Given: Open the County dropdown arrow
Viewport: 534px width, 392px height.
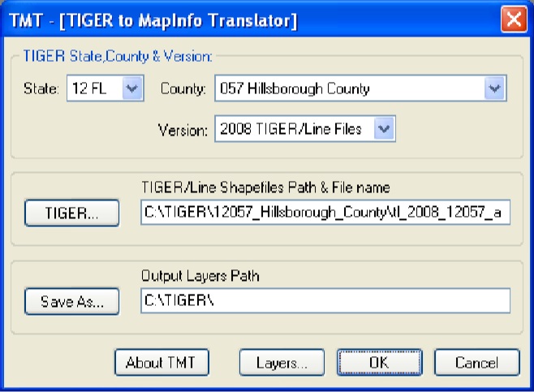Looking at the screenshot, I should click(x=494, y=88).
